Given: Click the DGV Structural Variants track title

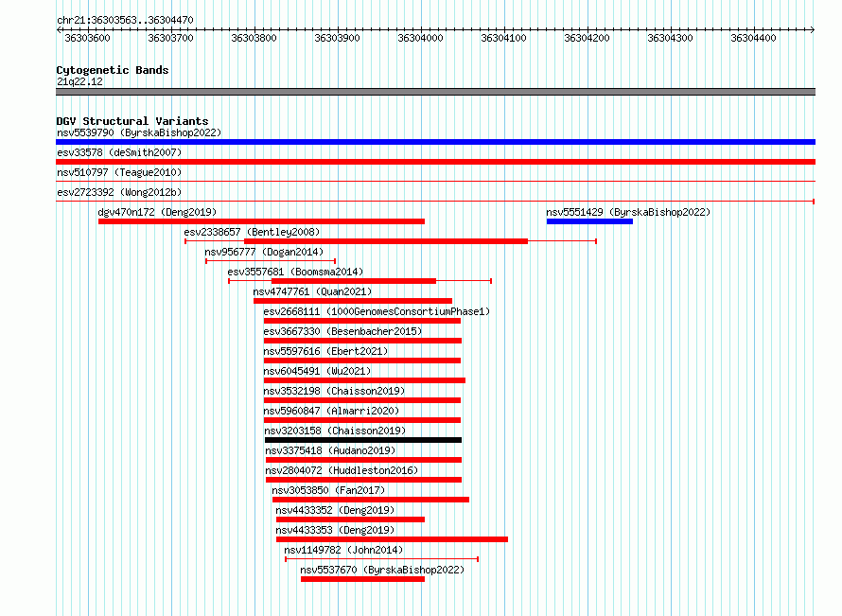Looking at the screenshot, I should [x=132, y=121].
